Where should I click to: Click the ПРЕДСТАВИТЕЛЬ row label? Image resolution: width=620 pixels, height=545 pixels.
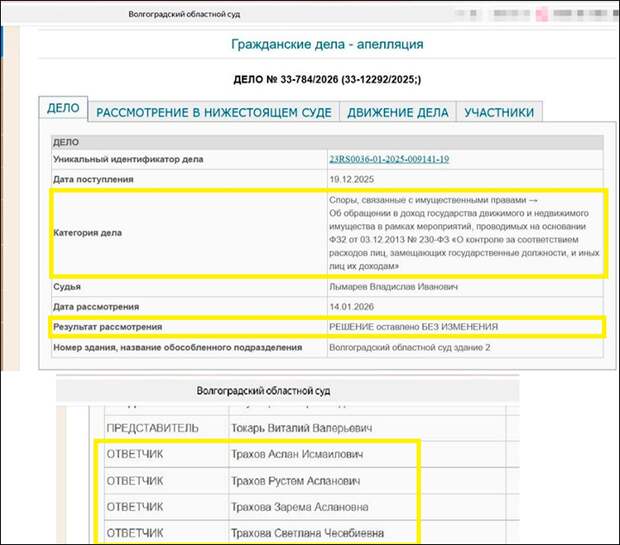click(x=153, y=428)
